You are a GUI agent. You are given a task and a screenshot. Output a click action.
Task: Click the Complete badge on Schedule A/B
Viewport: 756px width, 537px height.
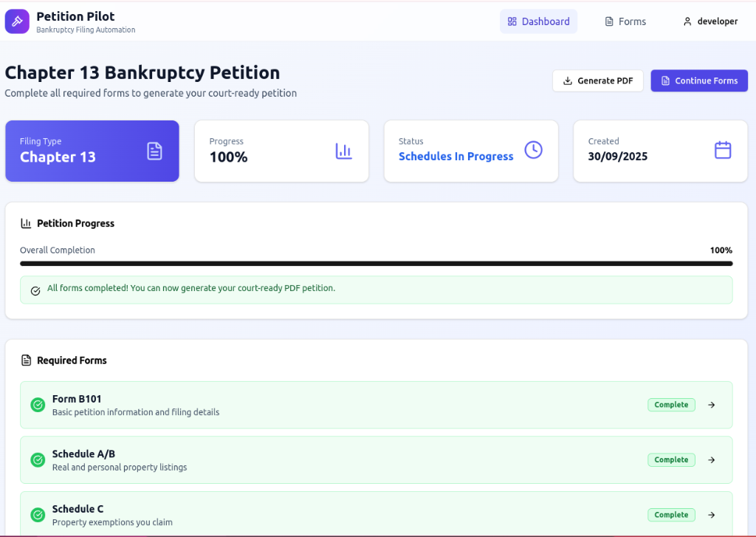(x=671, y=459)
